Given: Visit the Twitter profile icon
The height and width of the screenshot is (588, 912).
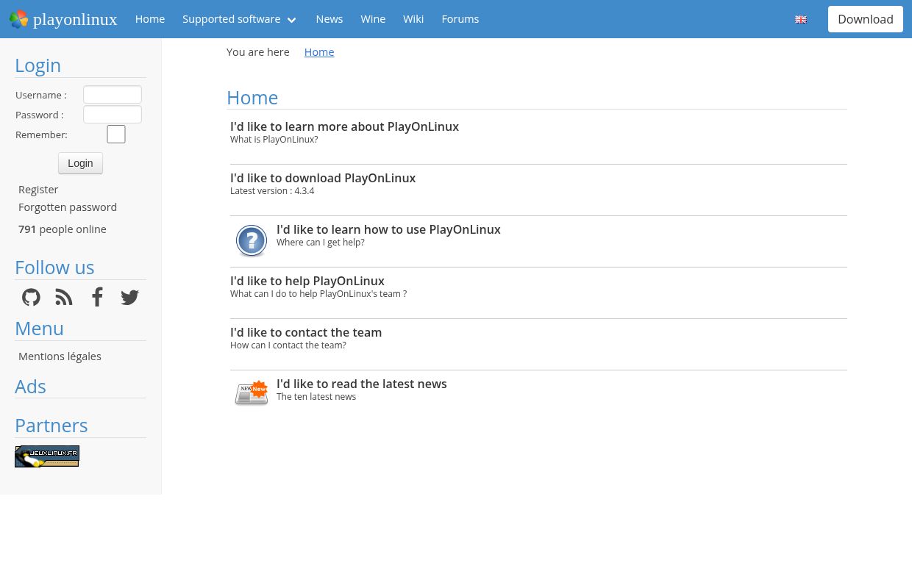Looking at the screenshot, I should click(x=129, y=297).
